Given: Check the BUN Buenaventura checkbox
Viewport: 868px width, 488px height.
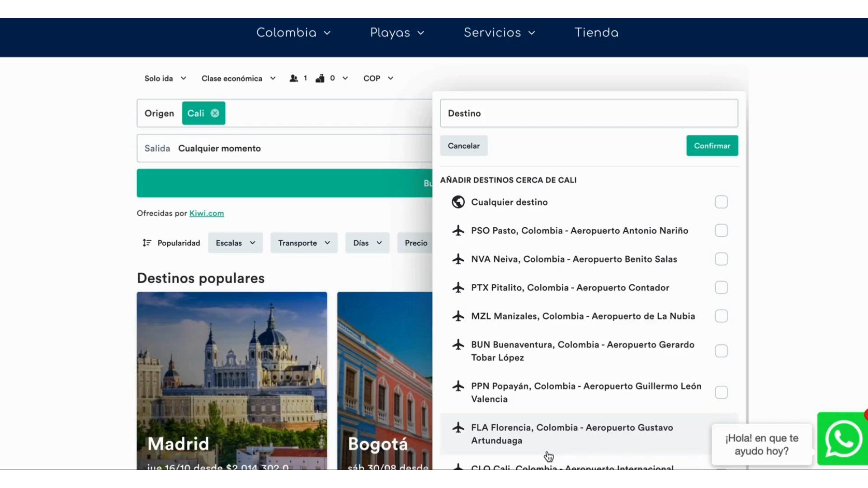Looking at the screenshot, I should (721, 351).
